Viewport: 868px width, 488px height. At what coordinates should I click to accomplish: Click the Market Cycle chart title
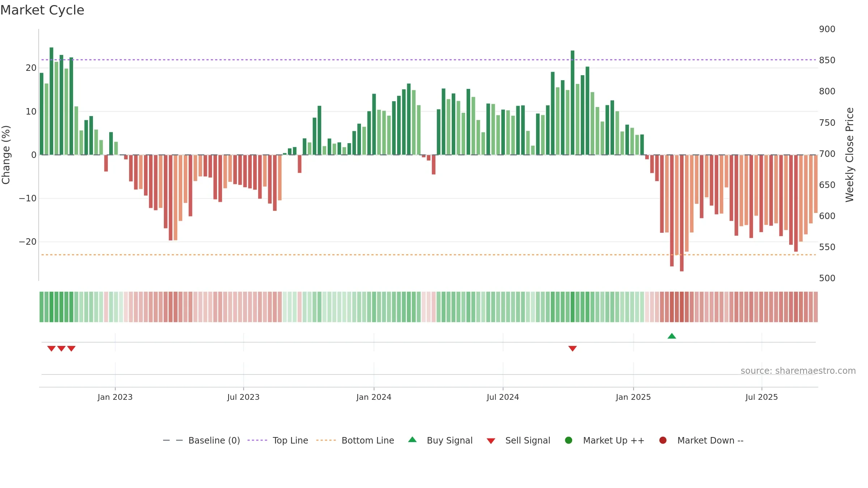tap(42, 10)
